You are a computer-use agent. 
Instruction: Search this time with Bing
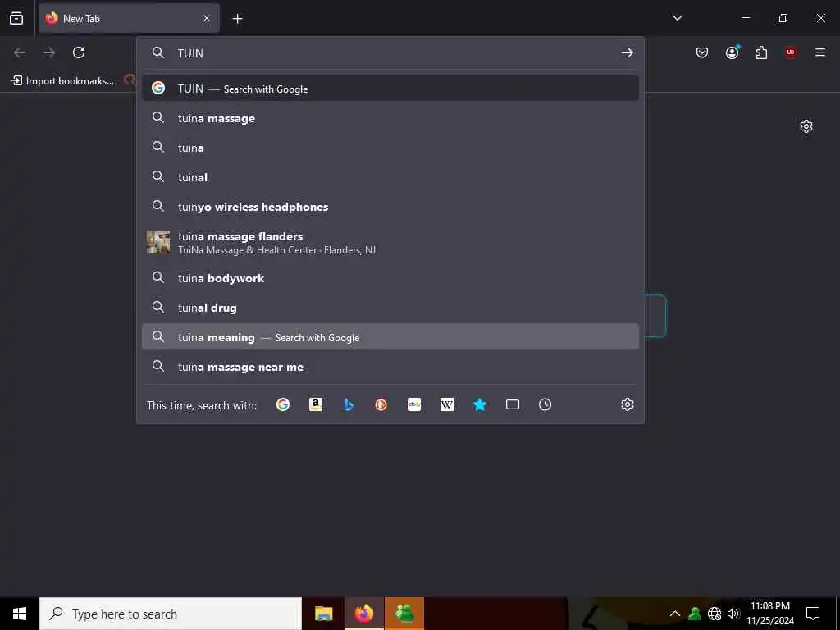point(348,404)
